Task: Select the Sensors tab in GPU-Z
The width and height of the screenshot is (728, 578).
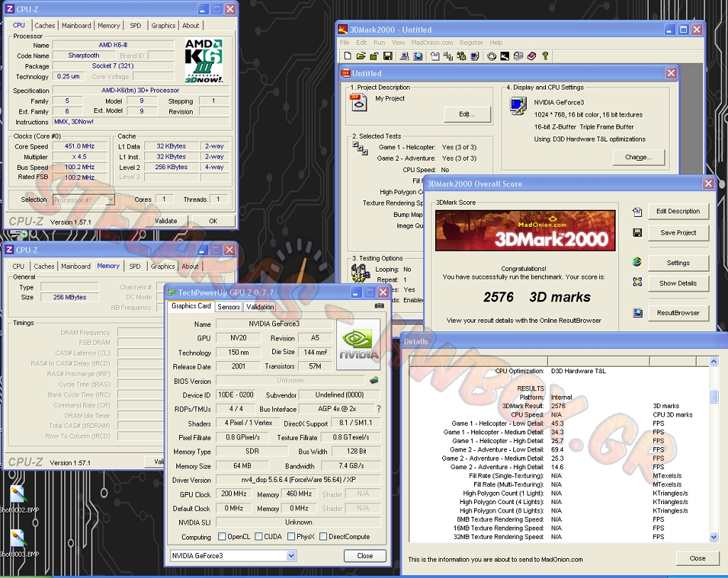Action: [x=229, y=307]
